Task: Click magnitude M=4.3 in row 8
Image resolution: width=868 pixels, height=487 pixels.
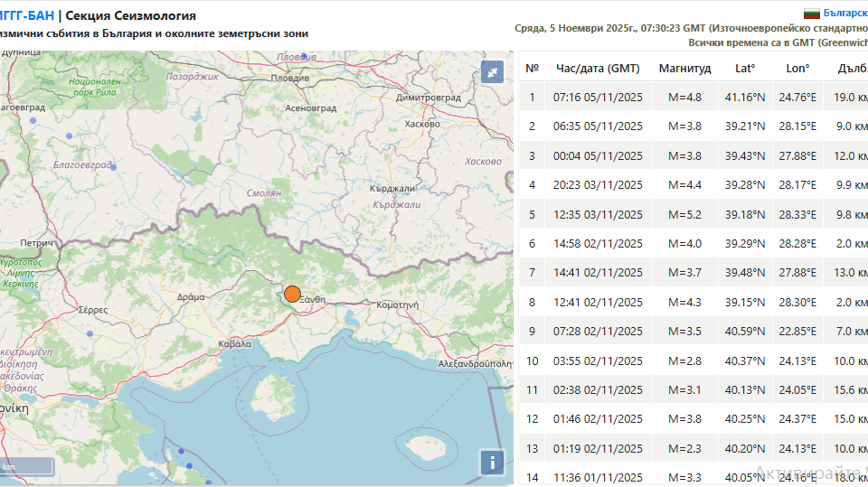Action: point(684,302)
